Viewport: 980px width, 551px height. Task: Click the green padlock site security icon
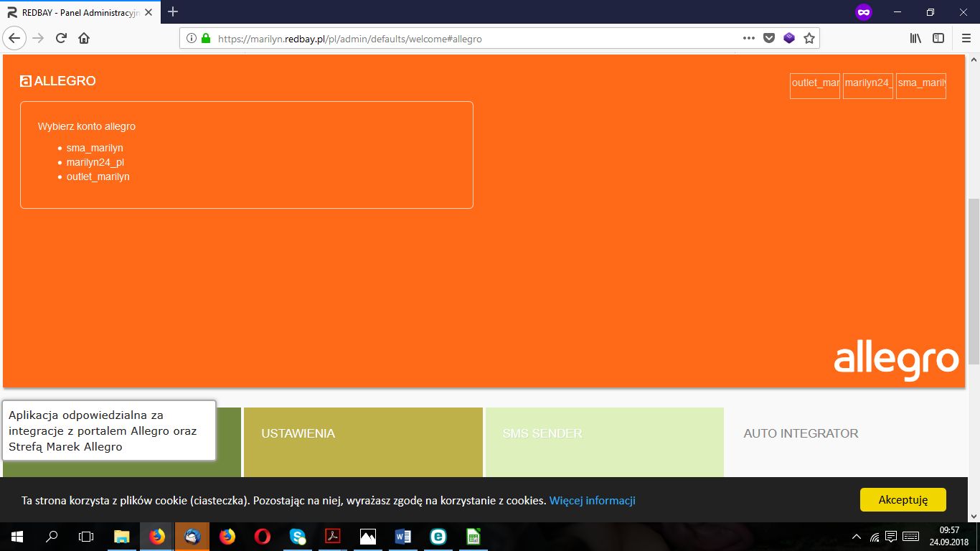tap(206, 39)
